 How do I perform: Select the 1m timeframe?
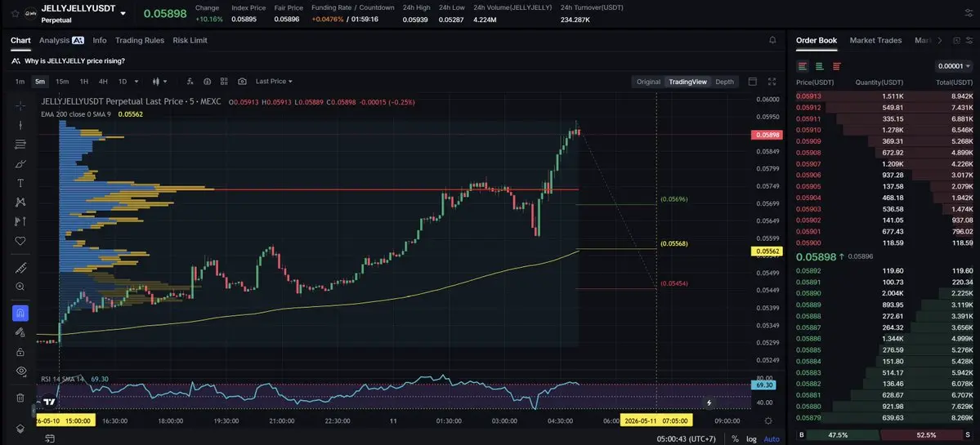point(20,81)
